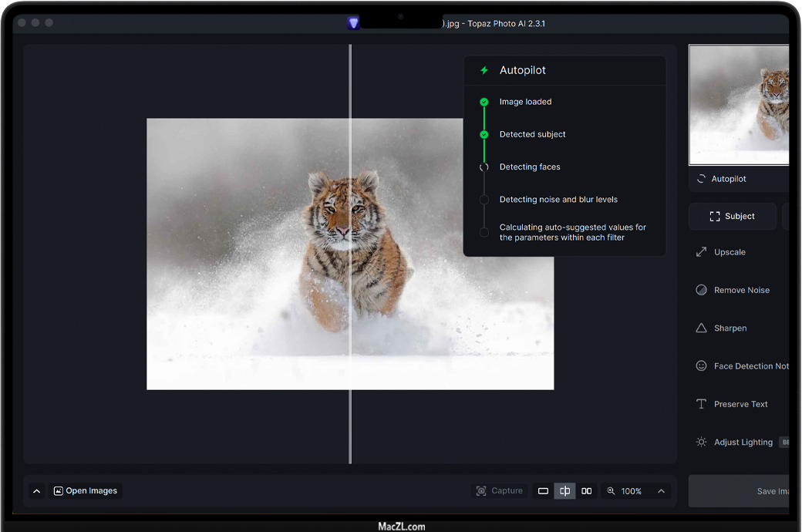The width and height of the screenshot is (802, 532).
Task: Click the Sharpen triangle icon
Action: coord(701,328)
